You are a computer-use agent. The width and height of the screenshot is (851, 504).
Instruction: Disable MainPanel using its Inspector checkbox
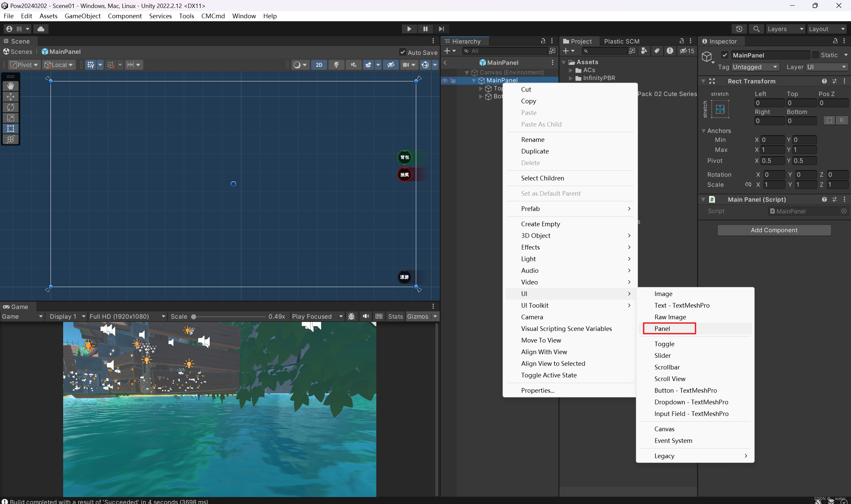(725, 55)
